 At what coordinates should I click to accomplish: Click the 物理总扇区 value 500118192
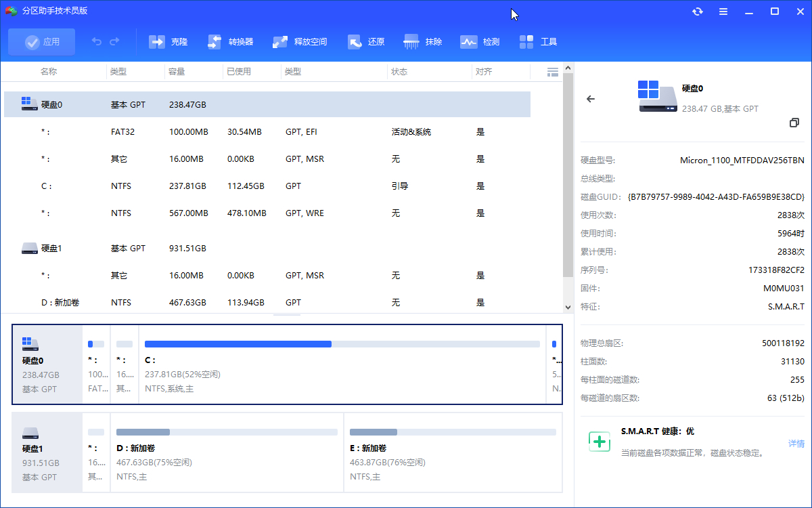click(784, 343)
